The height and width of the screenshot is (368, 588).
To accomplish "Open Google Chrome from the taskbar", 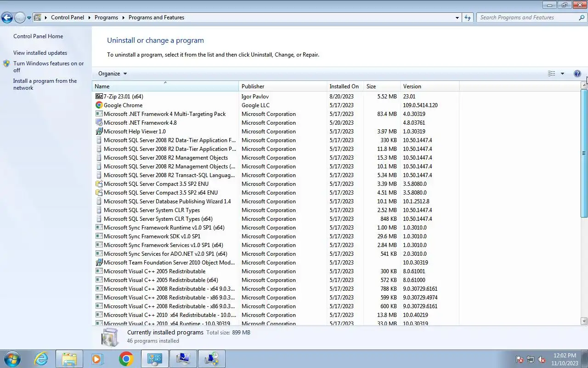I will pyautogui.click(x=126, y=359).
